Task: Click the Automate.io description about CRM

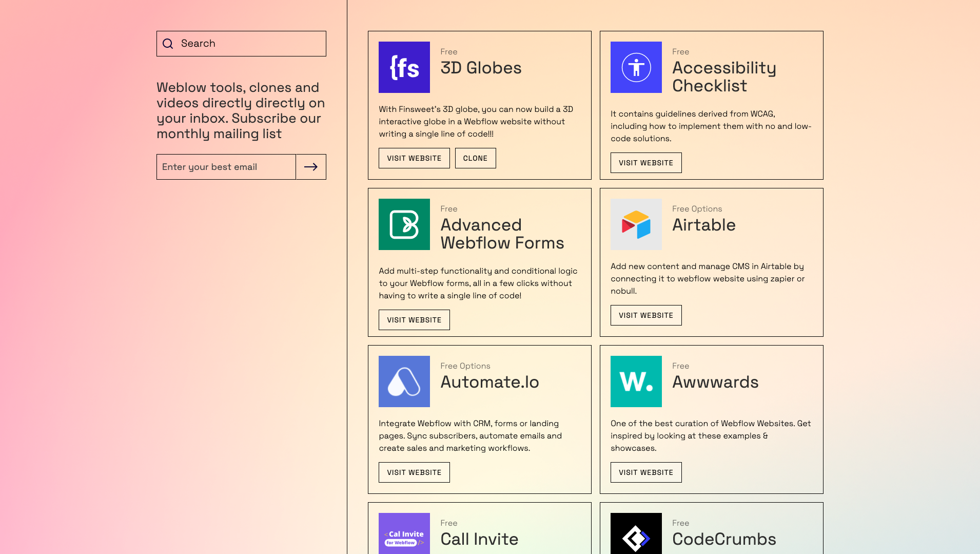Action: click(x=470, y=436)
